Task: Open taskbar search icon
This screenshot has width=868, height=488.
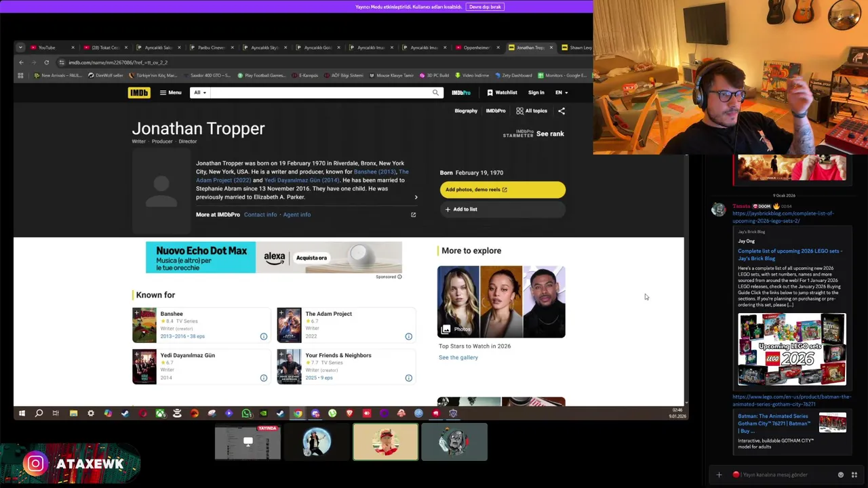Action: pyautogui.click(x=39, y=413)
